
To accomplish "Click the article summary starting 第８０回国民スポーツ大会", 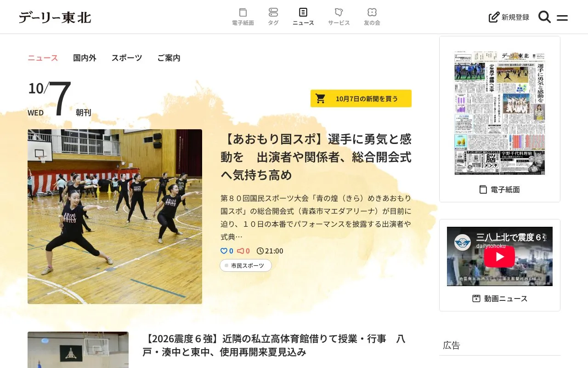I will tap(316, 218).
